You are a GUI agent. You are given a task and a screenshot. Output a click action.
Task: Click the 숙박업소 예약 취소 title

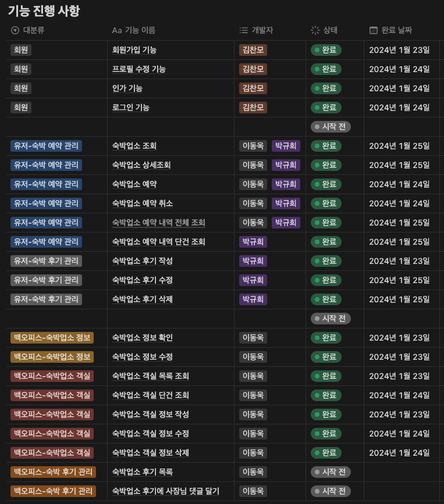pos(142,203)
